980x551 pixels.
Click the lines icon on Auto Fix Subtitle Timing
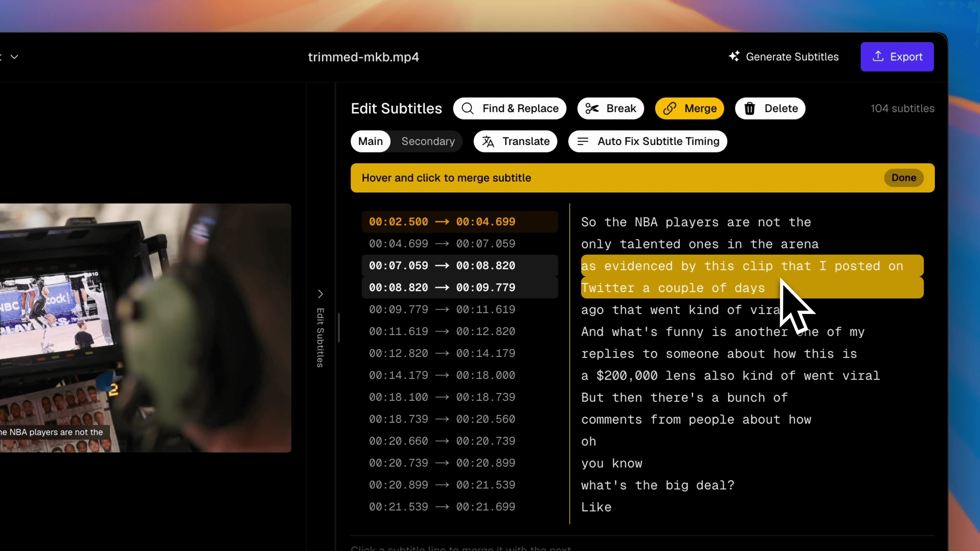(x=582, y=142)
